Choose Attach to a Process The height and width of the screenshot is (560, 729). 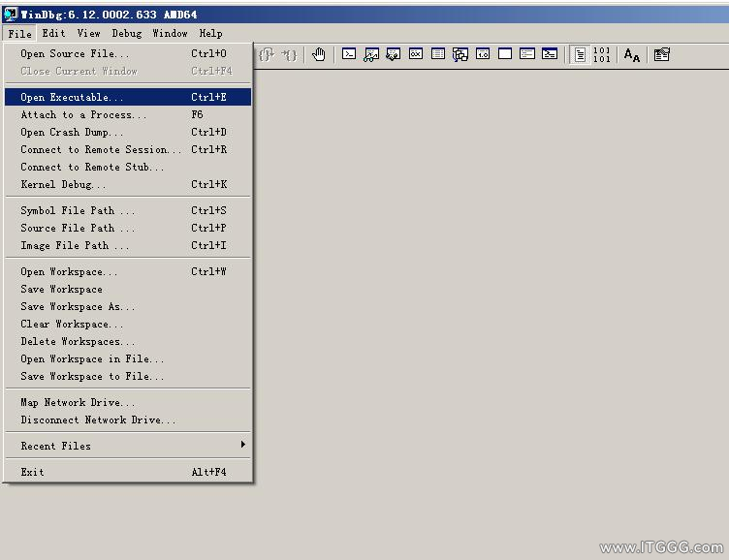click(x=128, y=114)
